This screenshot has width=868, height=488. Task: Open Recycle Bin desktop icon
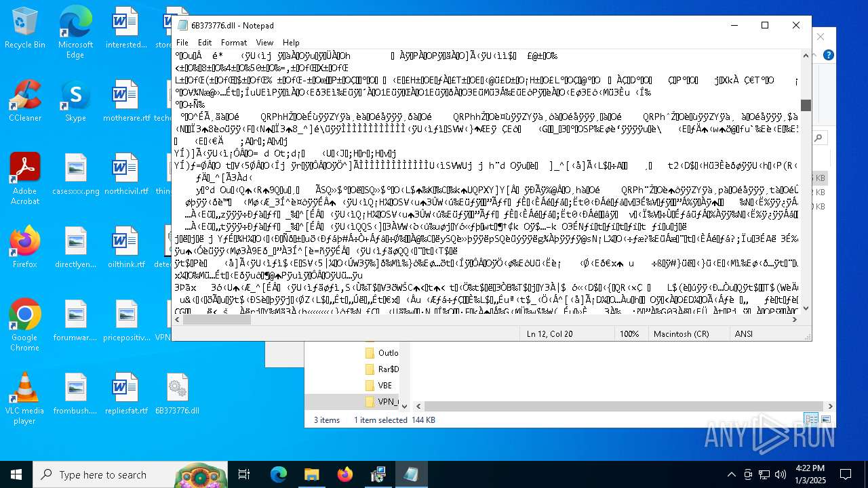[x=25, y=28]
